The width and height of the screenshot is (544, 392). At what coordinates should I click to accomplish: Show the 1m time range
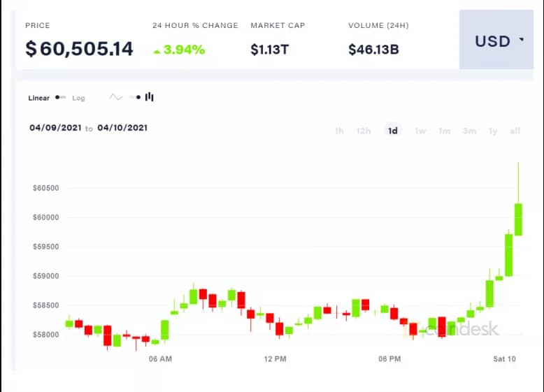444,131
